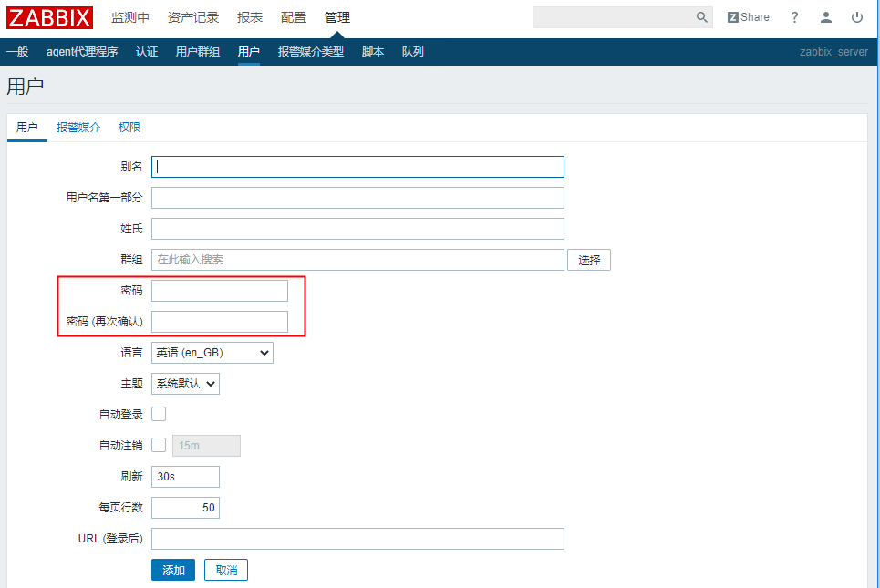This screenshot has height=588, width=880.
Task: Go to 用户 submenu item
Action: point(249,52)
